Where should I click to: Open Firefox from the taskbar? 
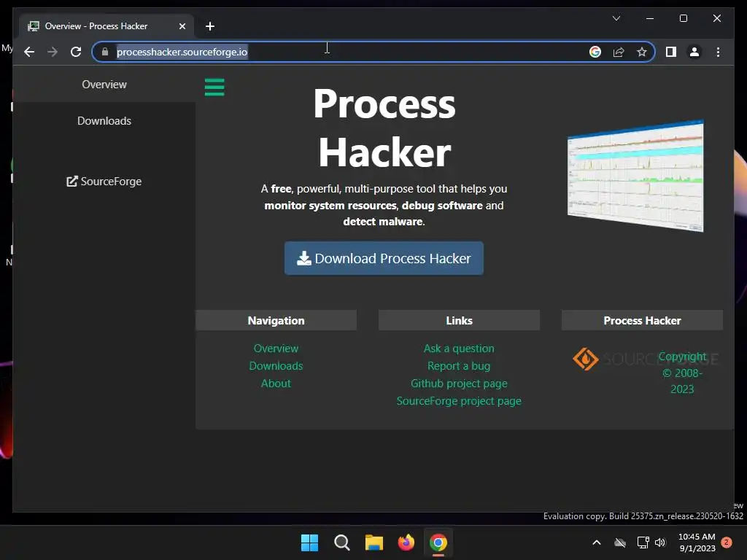pos(406,542)
